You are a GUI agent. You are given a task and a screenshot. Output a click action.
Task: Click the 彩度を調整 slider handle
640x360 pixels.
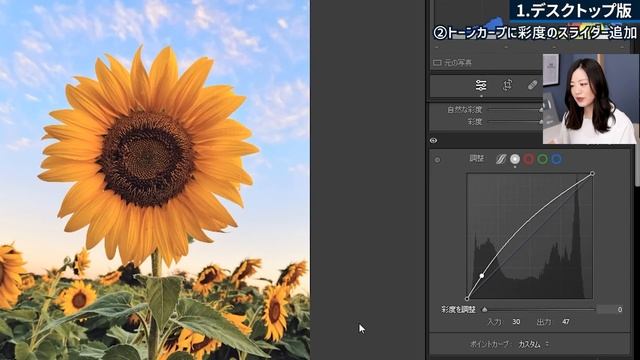(x=484, y=310)
